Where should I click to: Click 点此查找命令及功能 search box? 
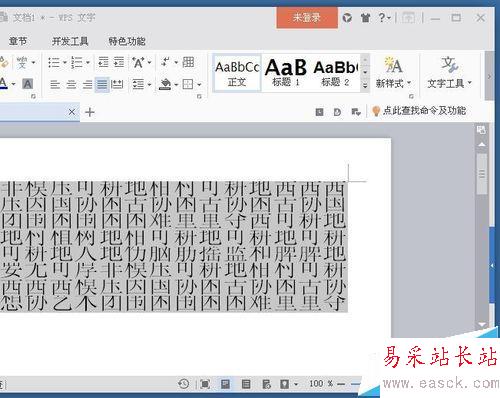419,111
